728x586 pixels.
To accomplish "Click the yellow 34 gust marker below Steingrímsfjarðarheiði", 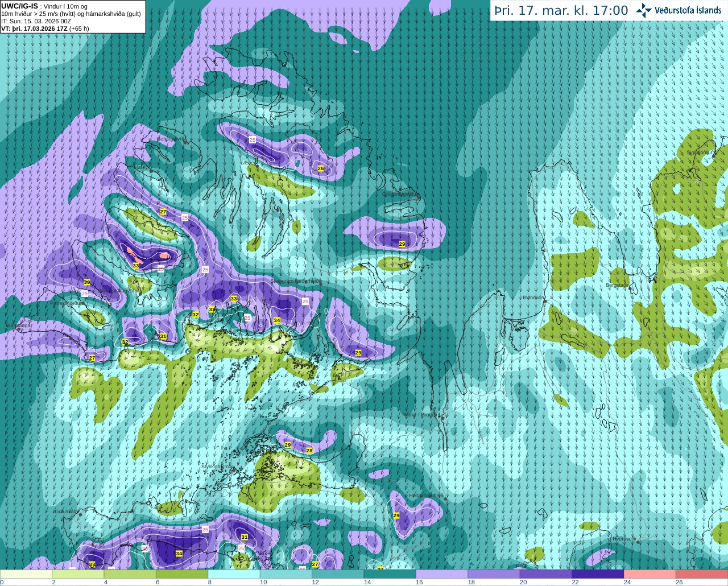I will click(x=277, y=320).
